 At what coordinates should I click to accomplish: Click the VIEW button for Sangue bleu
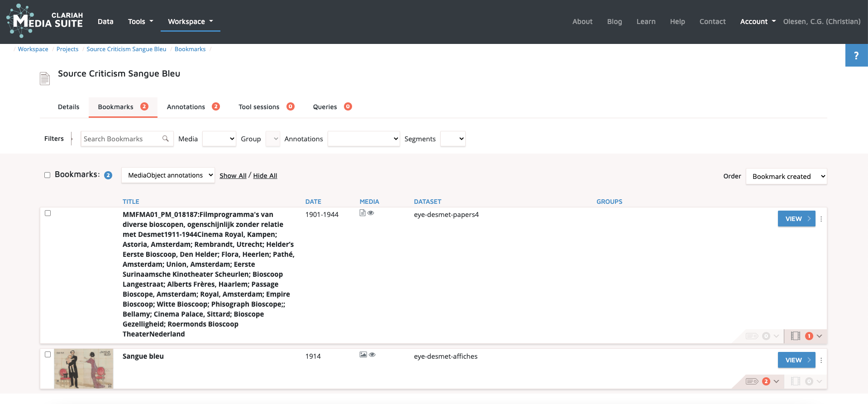(796, 360)
